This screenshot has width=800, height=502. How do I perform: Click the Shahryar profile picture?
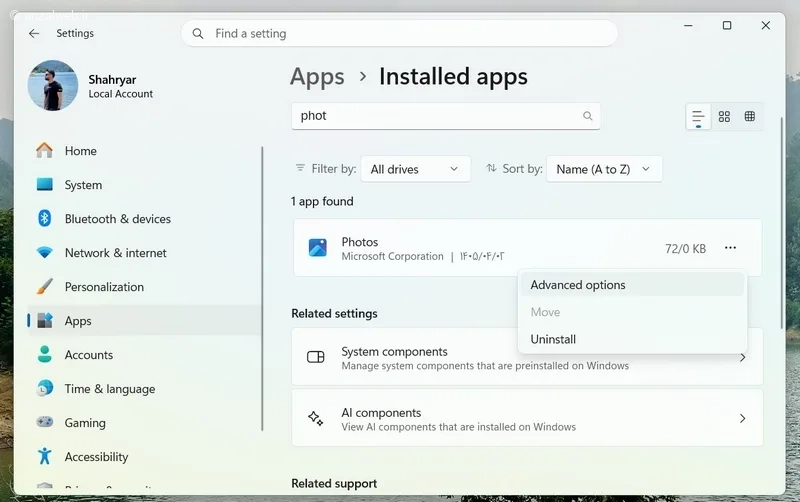(x=53, y=86)
